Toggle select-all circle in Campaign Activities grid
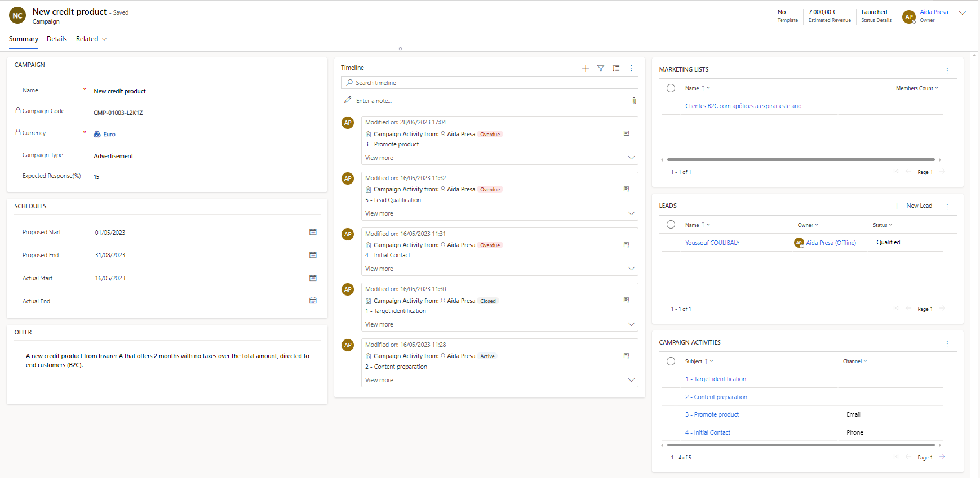The width and height of the screenshot is (980, 478). tap(671, 361)
